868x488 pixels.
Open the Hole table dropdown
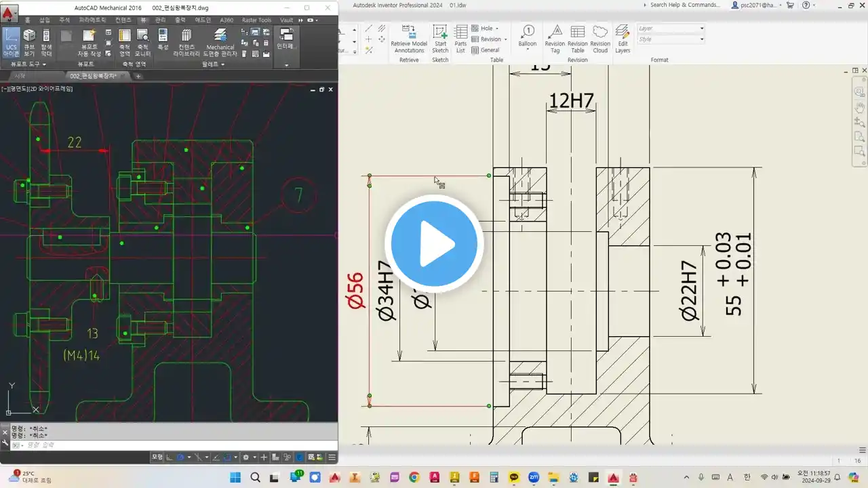pos(485,28)
